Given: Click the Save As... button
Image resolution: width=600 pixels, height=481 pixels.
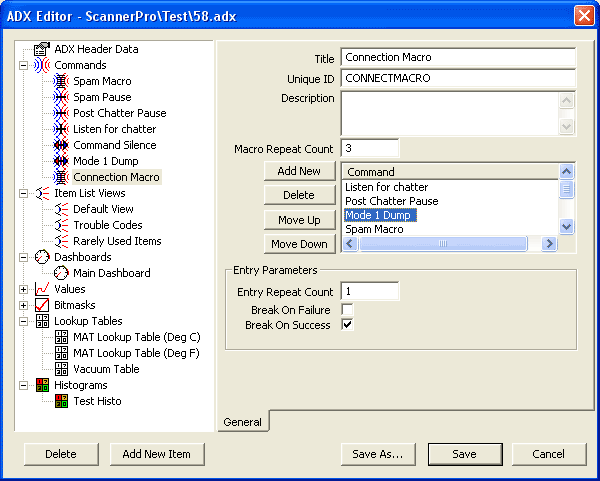Looking at the screenshot, I should coord(377,454).
